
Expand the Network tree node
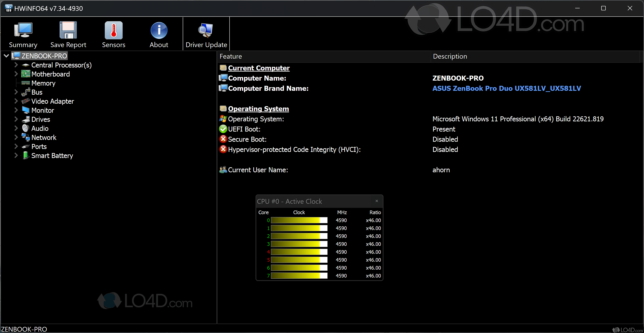click(16, 137)
